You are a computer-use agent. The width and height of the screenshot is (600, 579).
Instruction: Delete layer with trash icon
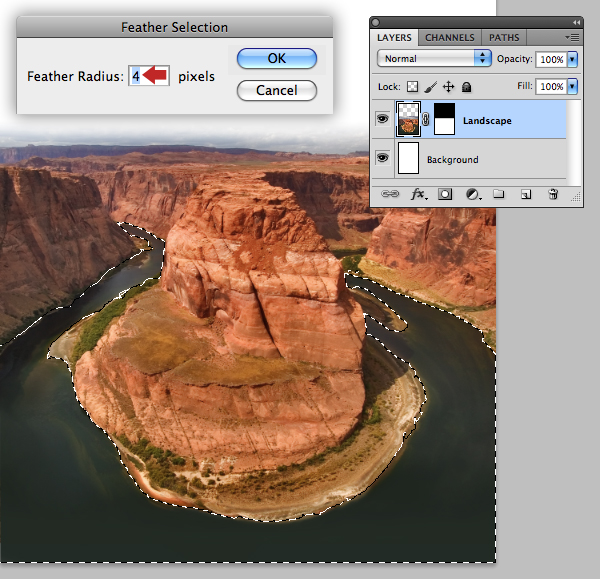553,194
